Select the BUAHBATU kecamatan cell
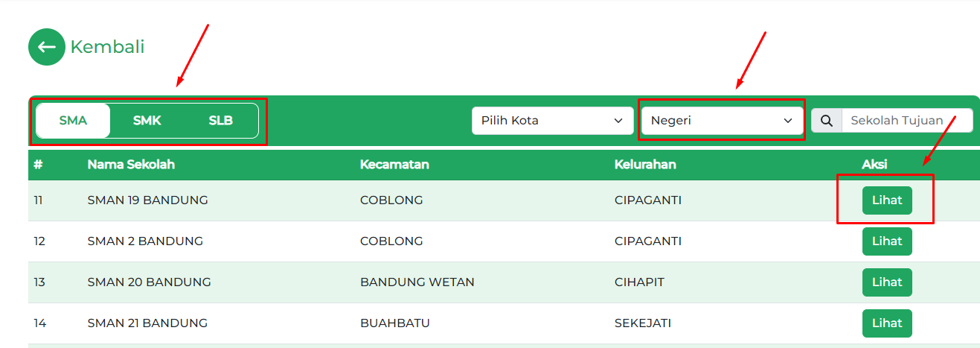 tap(394, 323)
